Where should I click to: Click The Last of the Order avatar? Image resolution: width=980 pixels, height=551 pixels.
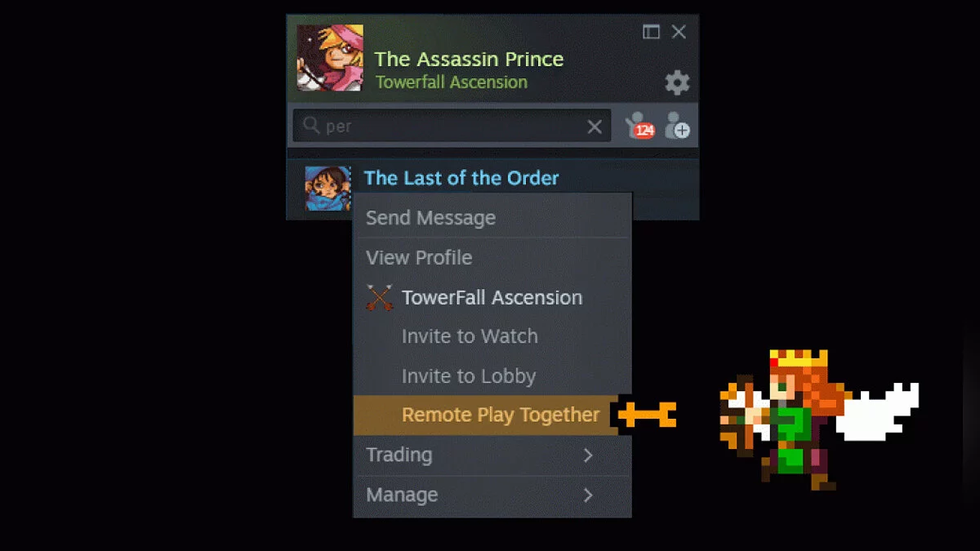327,188
